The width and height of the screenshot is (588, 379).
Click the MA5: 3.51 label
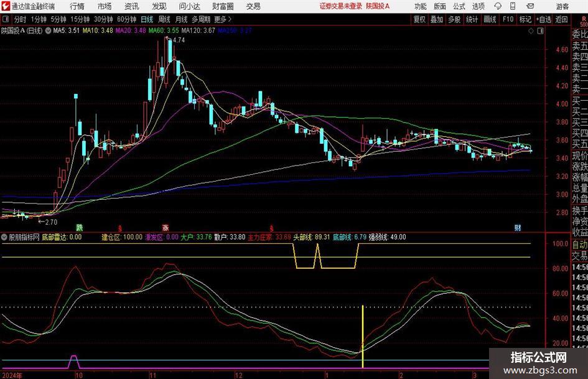coord(67,30)
